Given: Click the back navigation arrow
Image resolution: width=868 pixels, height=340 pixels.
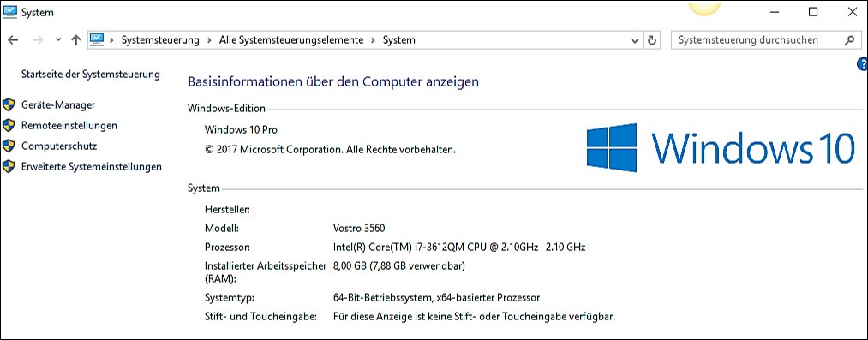Looking at the screenshot, I should [x=13, y=39].
